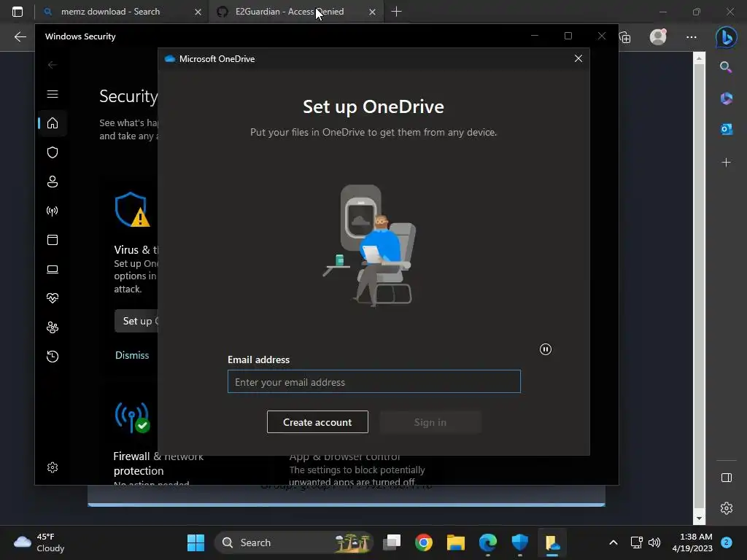Click Dismiss link in Windows Security
Screen dimensions: 747x560
(132, 355)
